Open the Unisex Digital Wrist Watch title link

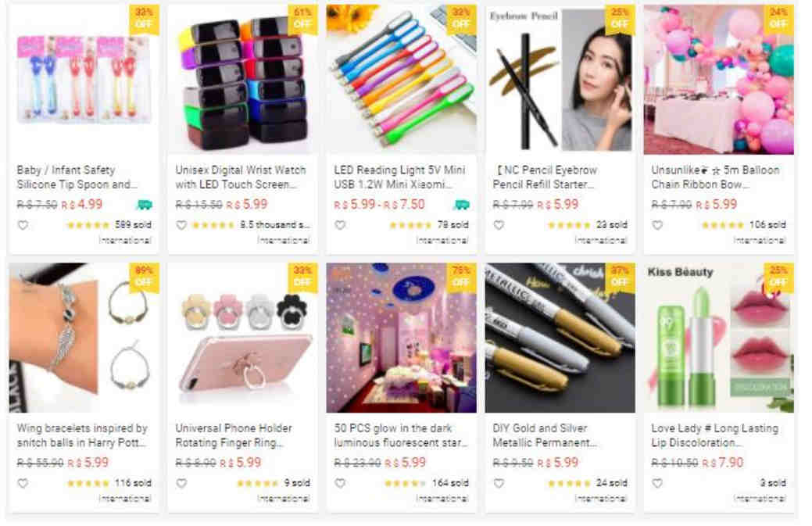click(x=241, y=177)
